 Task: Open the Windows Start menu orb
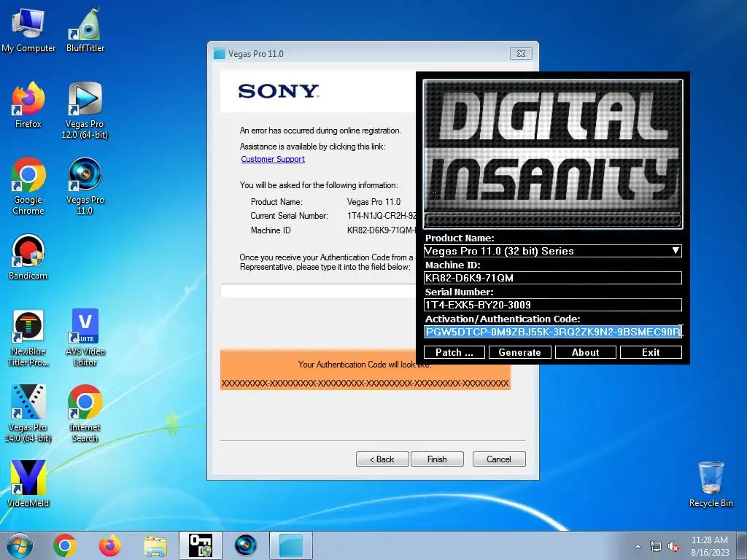(19, 545)
